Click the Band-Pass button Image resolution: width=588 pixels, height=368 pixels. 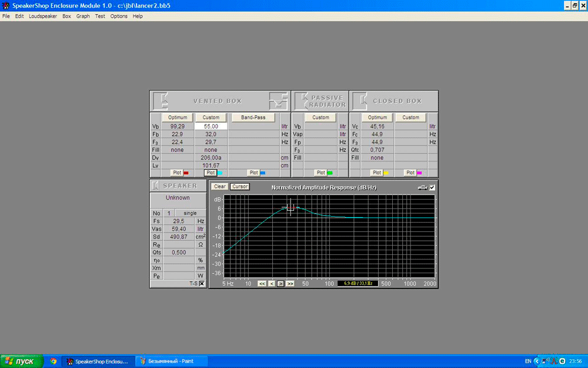253,118
